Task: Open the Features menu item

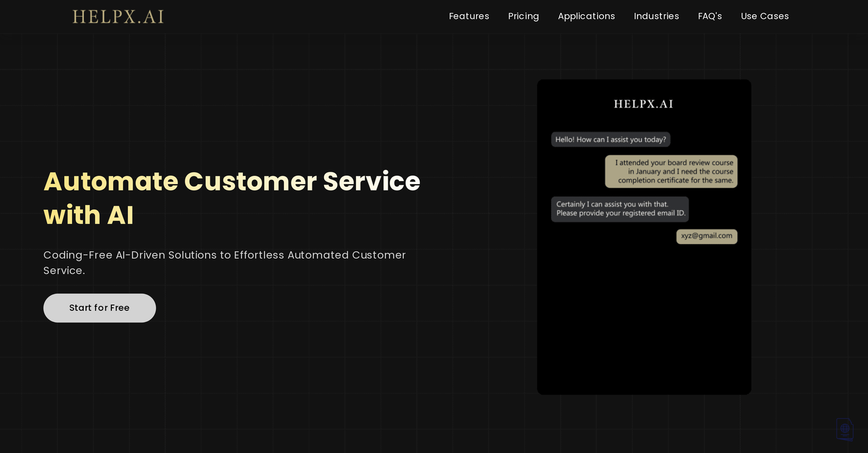Action: pyautogui.click(x=468, y=16)
